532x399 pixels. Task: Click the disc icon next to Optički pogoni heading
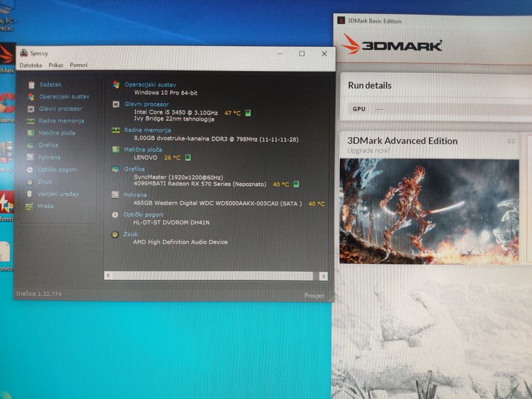[115, 215]
